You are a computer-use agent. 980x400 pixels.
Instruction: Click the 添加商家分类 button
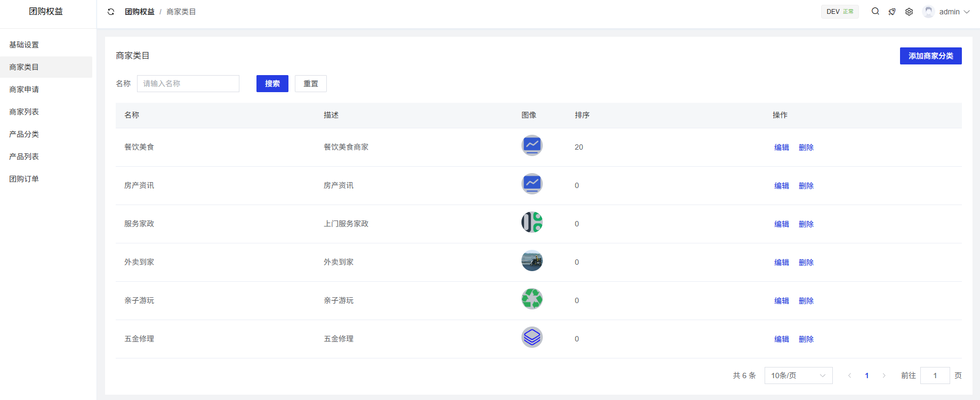pos(930,56)
